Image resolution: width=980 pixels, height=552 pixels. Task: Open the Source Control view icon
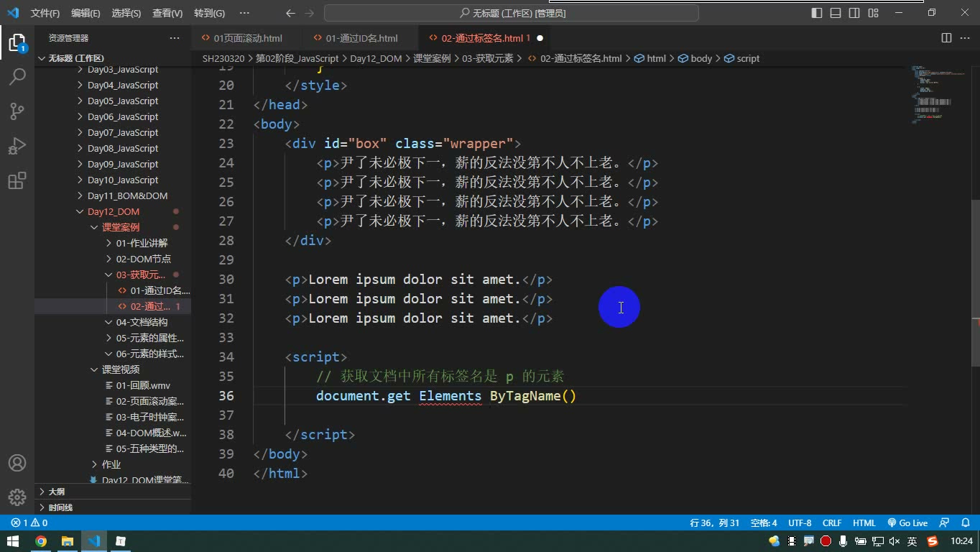[x=17, y=111]
